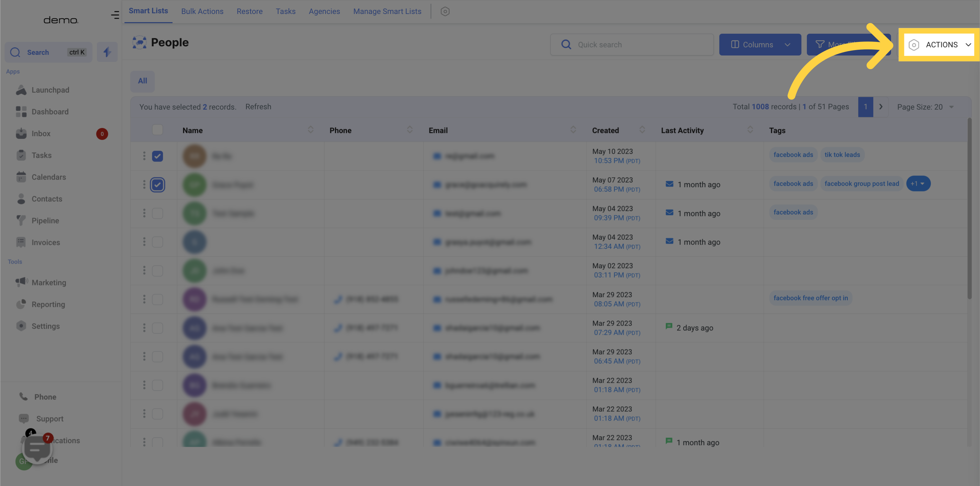This screenshot has height=486, width=980.
Task: Click the demo logo
Action: coord(61,20)
